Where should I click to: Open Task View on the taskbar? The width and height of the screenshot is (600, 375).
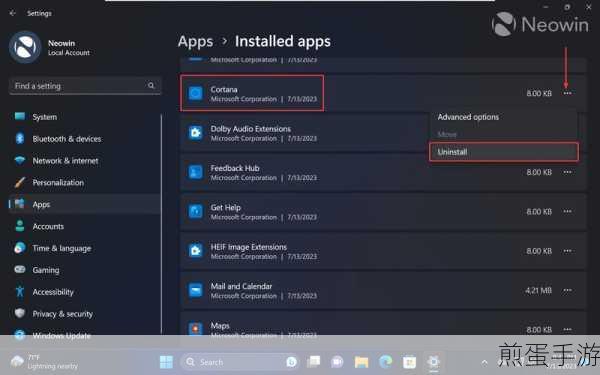coord(313,362)
